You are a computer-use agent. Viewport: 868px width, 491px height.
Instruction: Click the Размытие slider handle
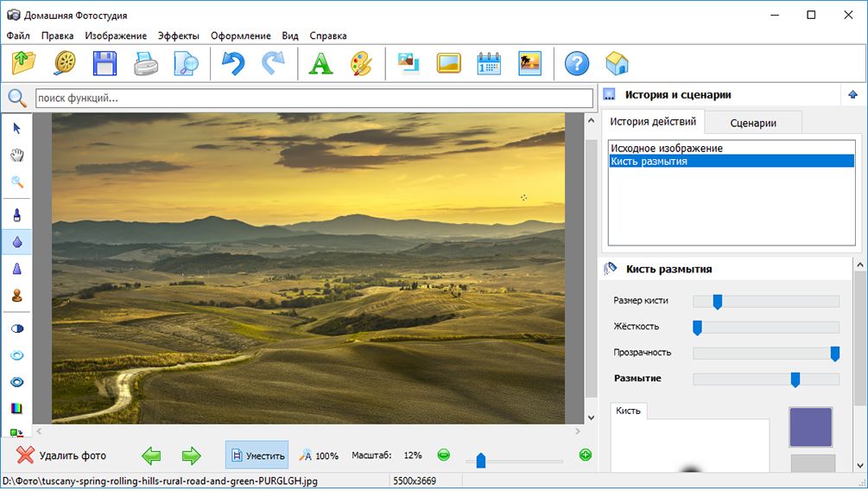point(795,379)
